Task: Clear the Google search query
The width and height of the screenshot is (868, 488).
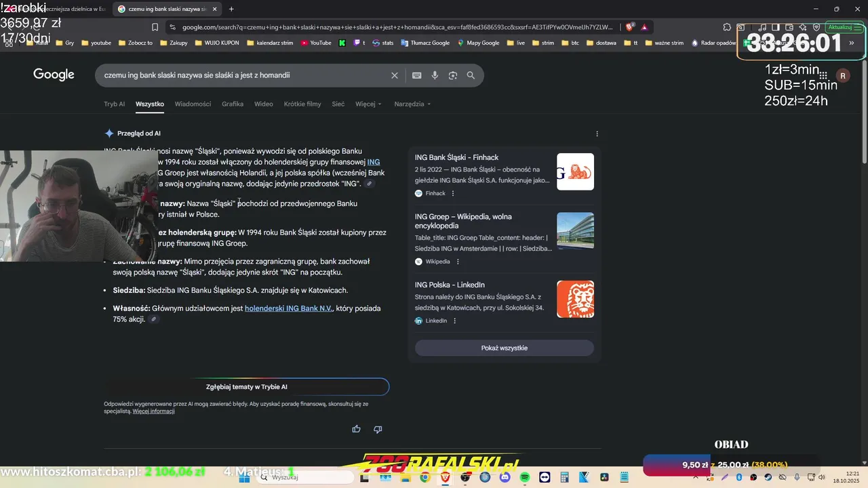Action: pyautogui.click(x=394, y=75)
